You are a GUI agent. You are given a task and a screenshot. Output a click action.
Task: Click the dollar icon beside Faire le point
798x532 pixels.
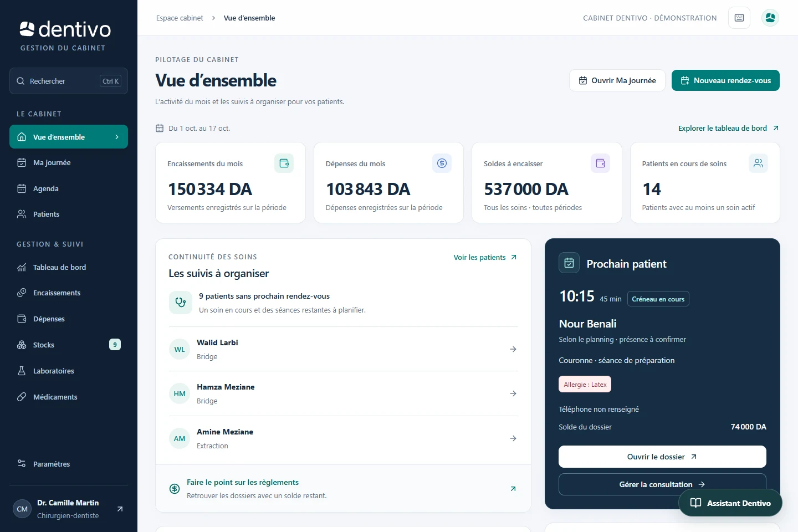tap(175, 489)
